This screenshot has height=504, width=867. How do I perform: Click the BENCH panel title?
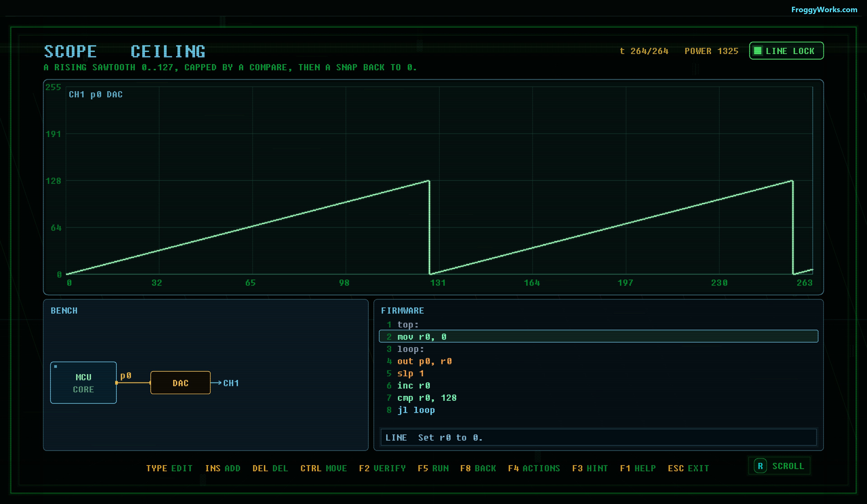click(64, 310)
